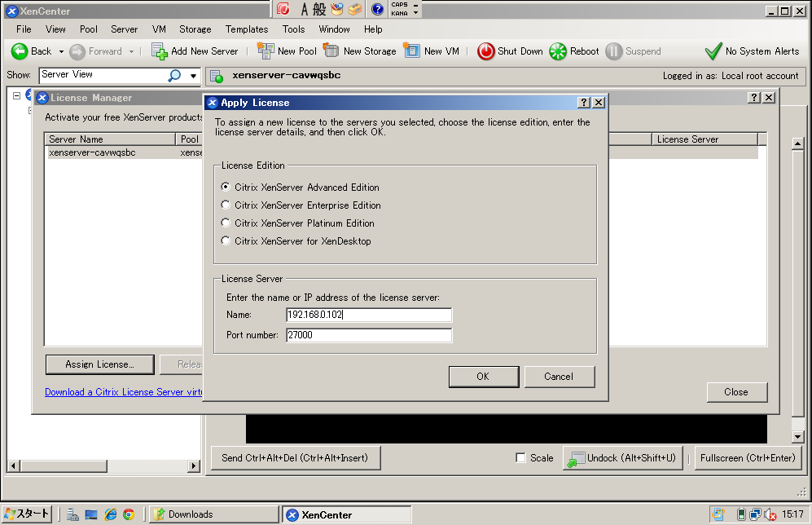The width and height of the screenshot is (812, 525).
Task: Open the Storage menu
Action: click(195, 29)
